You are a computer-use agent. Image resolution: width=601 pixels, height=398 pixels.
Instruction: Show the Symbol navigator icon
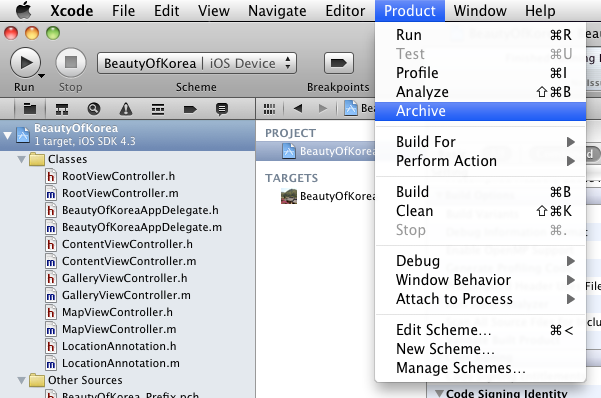[x=62, y=109]
